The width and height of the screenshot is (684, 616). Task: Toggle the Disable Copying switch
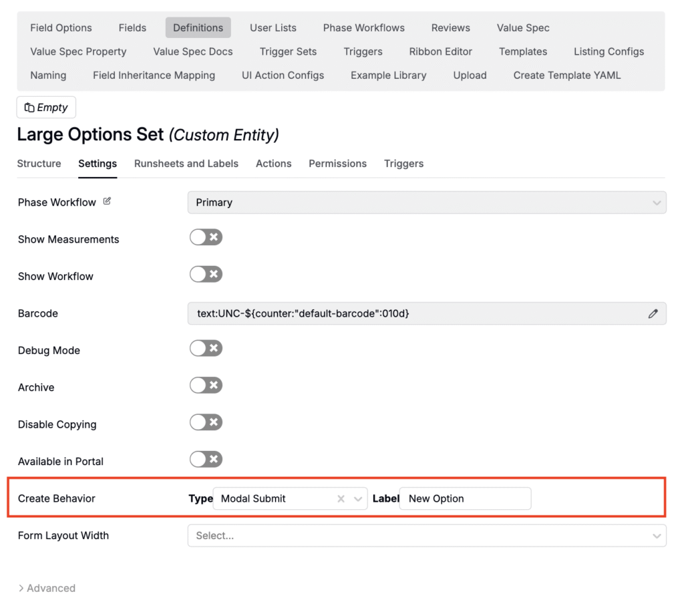[x=206, y=423]
